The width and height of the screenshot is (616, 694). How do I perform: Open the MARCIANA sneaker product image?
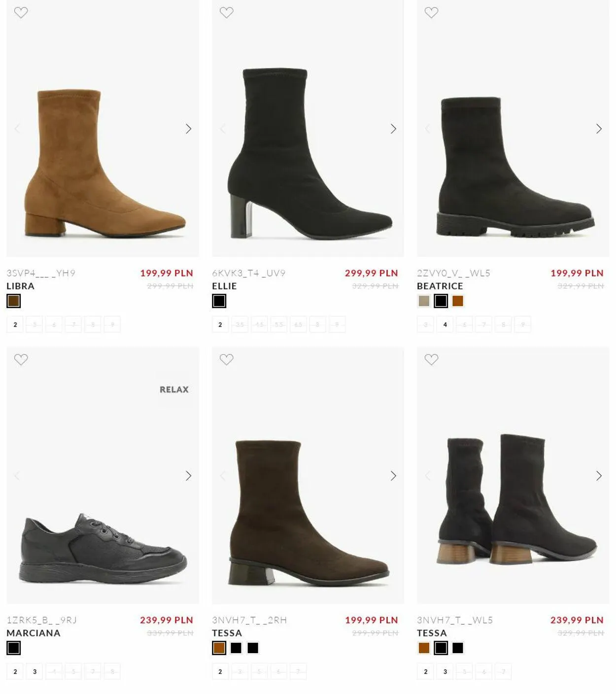103,476
